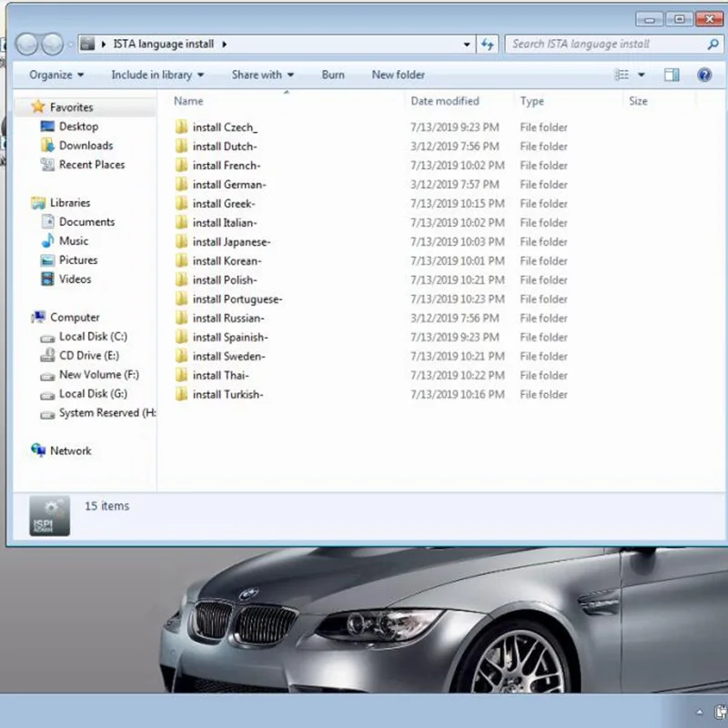Image resolution: width=728 pixels, height=728 pixels.
Task: Select the install German- folder
Action: pyautogui.click(x=229, y=185)
